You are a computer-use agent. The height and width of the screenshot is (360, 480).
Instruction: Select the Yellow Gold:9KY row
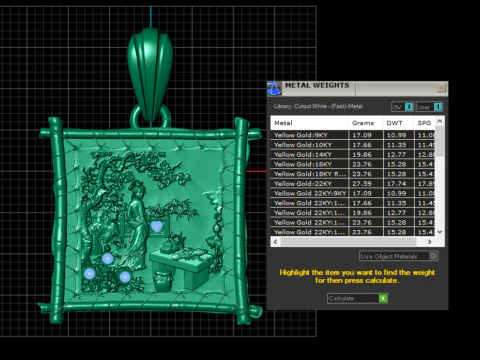[353, 135]
